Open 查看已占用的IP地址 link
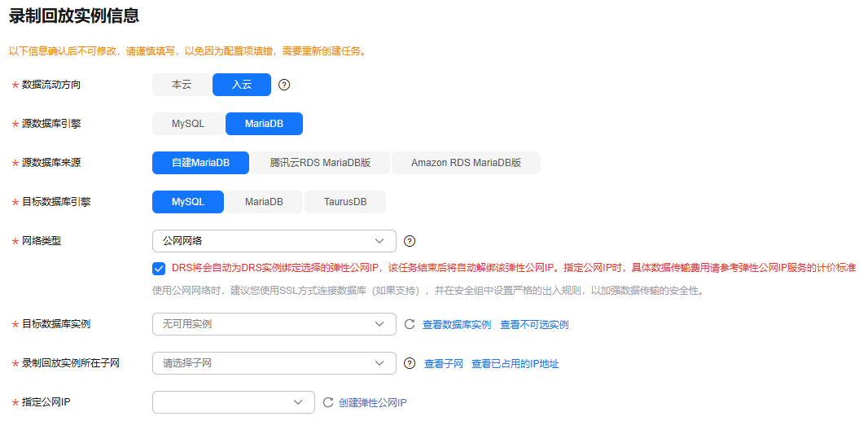 (x=515, y=364)
